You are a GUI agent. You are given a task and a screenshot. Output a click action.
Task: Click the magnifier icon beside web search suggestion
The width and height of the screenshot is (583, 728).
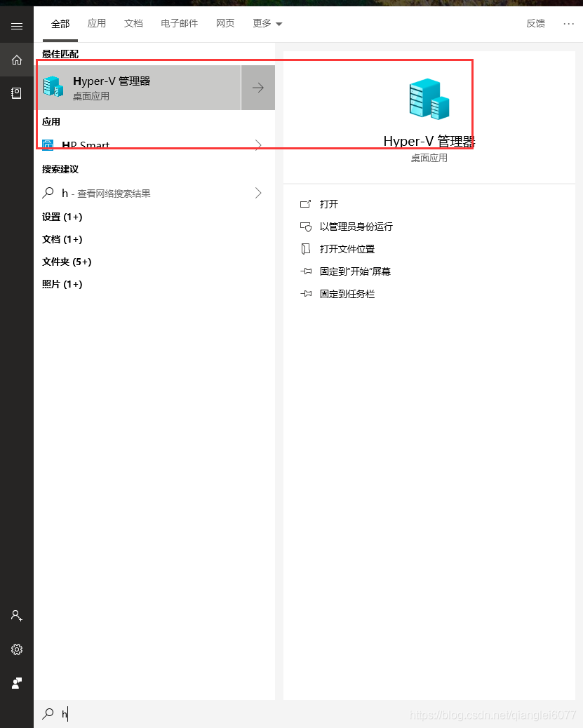point(48,193)
